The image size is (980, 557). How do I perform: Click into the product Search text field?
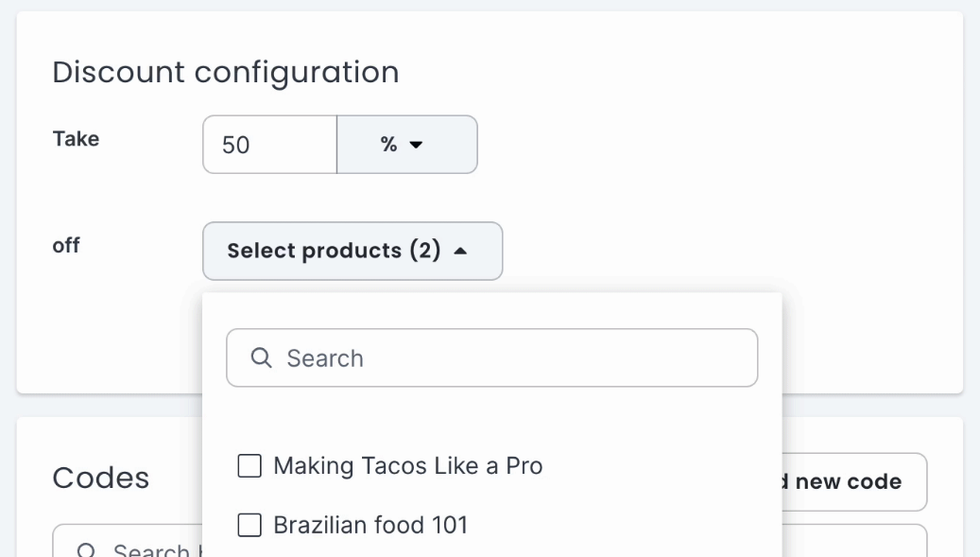(x=510, y=358)
